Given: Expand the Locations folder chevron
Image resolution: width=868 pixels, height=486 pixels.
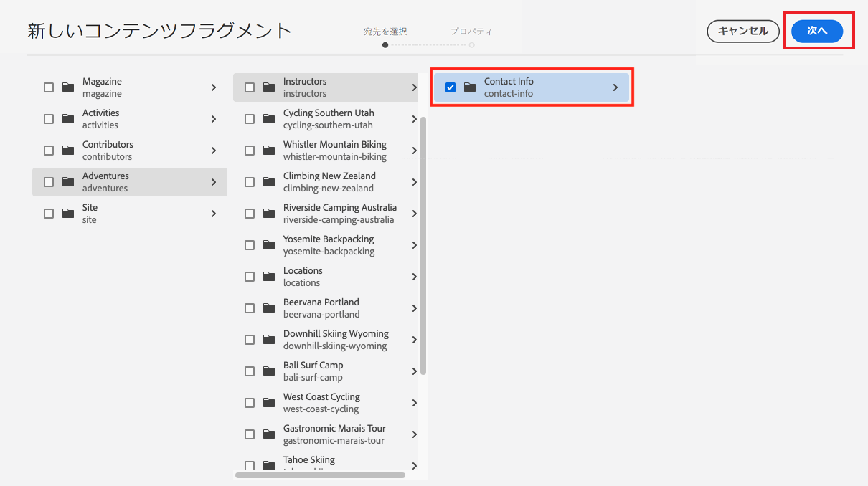Looking at the screenshot, I should tap(414, 277).
